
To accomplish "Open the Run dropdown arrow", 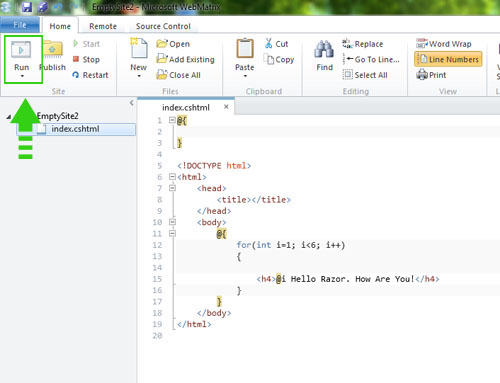I will click(x=22, y=76).
